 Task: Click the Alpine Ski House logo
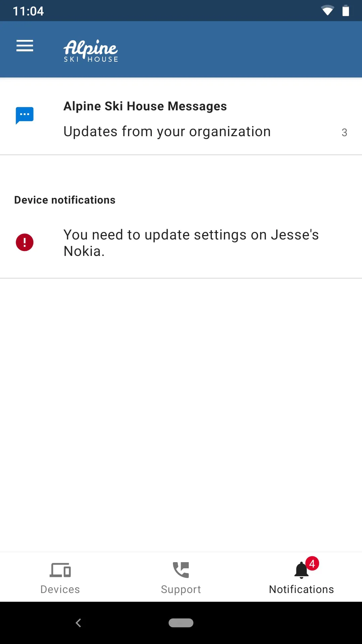click(90, 50)
